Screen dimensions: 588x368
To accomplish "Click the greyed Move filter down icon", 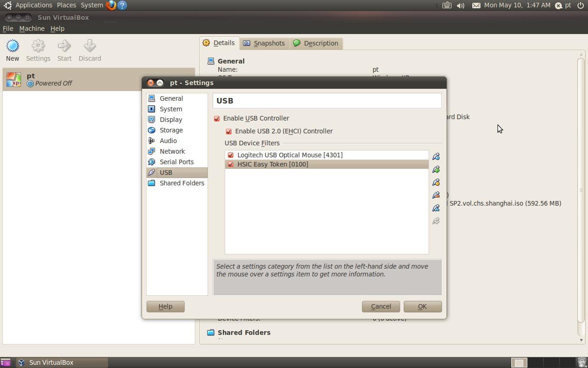I will [x=436, y=221].
